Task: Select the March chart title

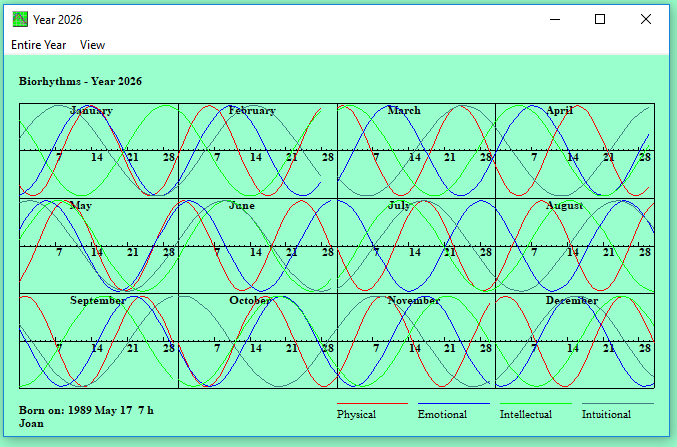Action: [x=404, y=111]
